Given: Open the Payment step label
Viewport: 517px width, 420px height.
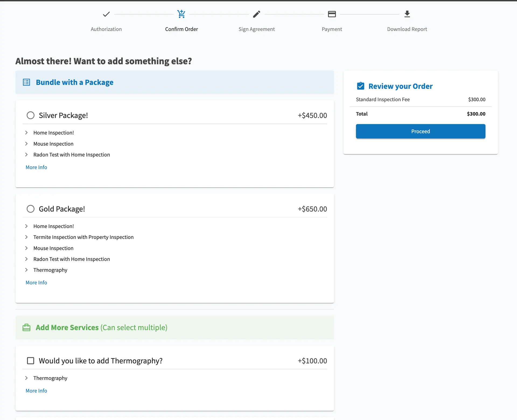Looking at the screenshot, I should 332,29.
